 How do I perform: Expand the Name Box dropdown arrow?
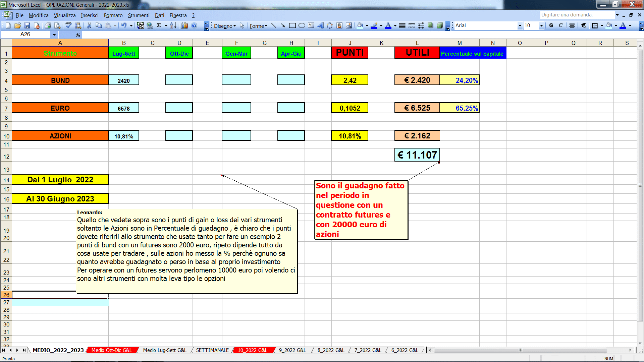pyautogui.click(x=54, y=35)
